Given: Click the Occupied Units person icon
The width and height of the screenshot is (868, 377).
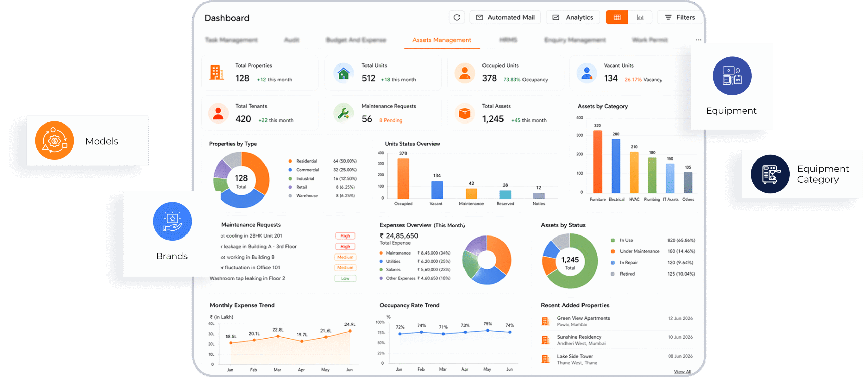Looking at the screenshot, I should 465,73.
